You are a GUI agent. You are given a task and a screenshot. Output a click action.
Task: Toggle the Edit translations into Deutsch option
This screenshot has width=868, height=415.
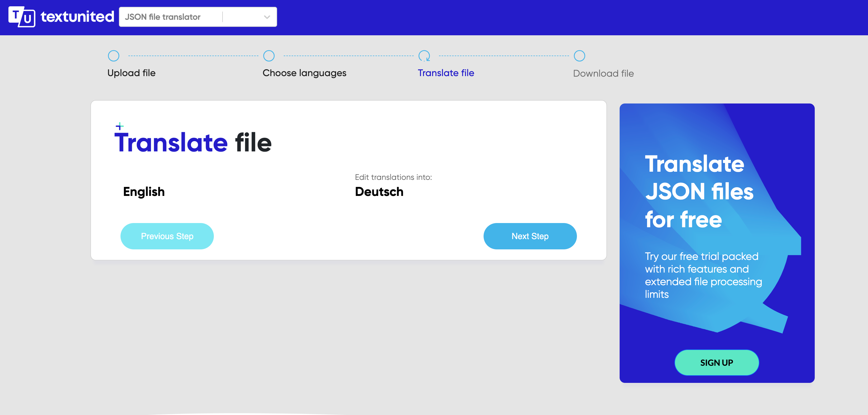click(379, 192)
